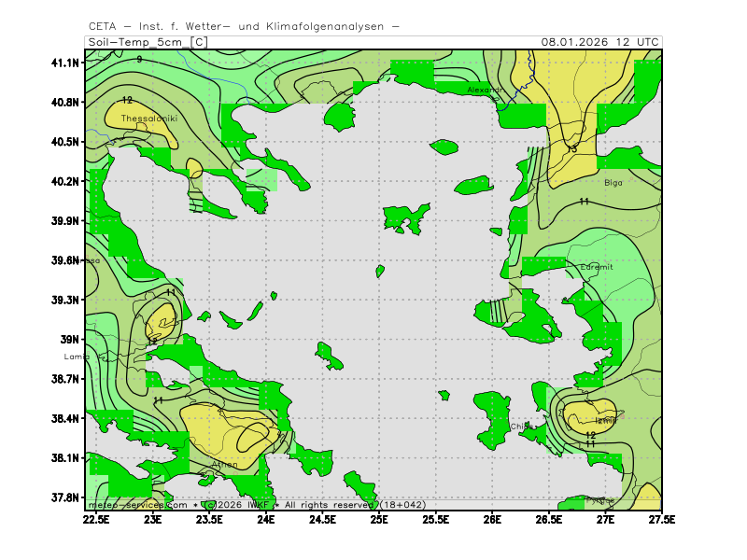The width and height of the screenshot is (747, 560).
Task: Select the Athen label on the map
Action: tap(225, 464)
